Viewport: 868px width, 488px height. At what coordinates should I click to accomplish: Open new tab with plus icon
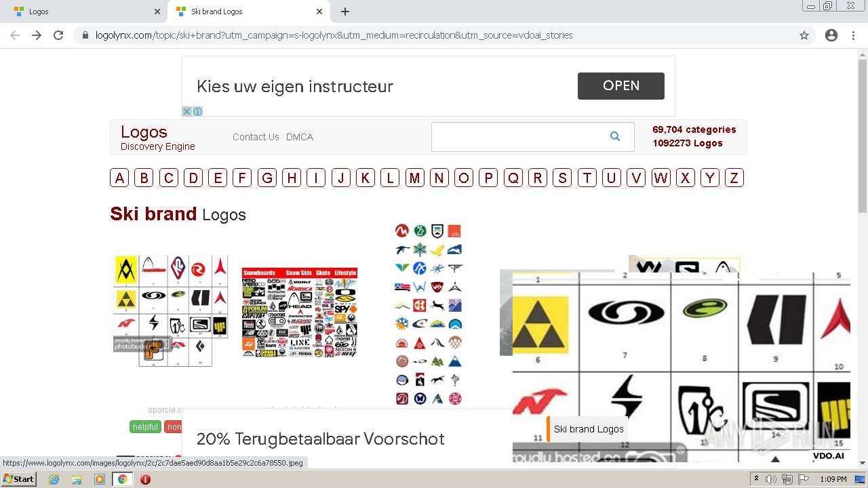[344, 12]
